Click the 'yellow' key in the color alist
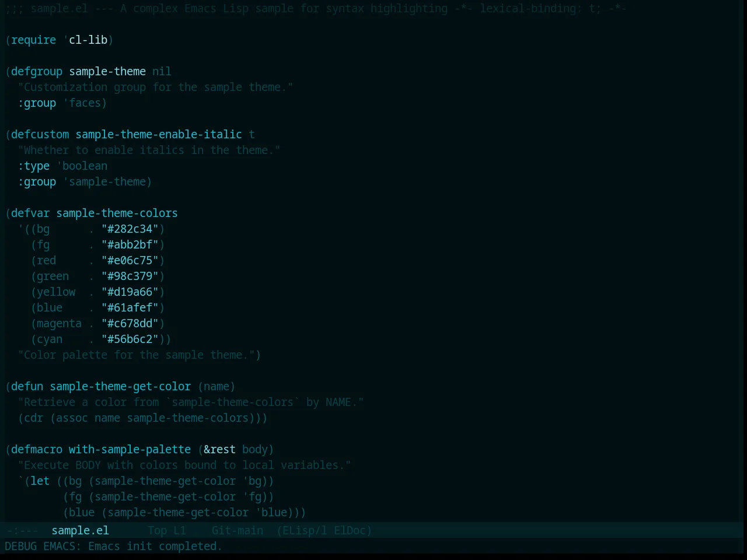This screenshot has width=747, height=560. tap(56, 292)
